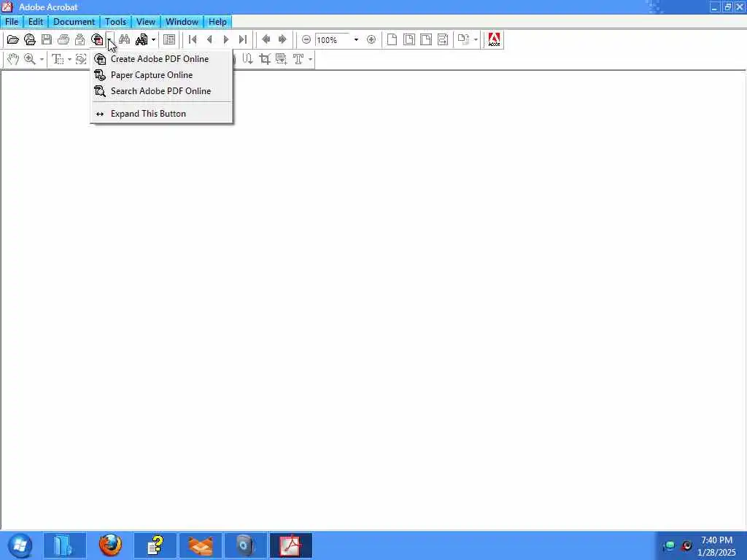
Task: Open the zoom percentage dropdown arrow
Action: click(356, 40)
